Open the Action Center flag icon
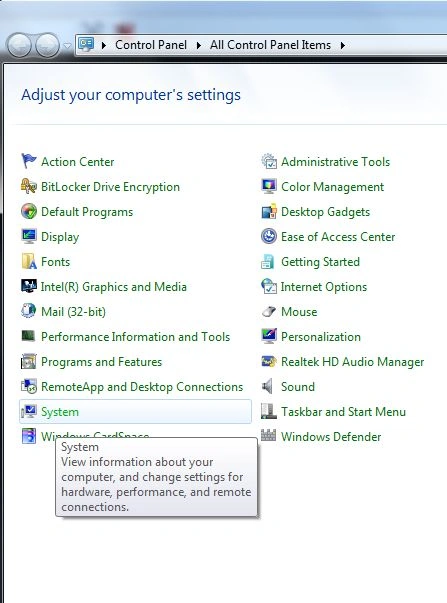The height and width of the screenshot is (603, 447). (x=28, y=161)
